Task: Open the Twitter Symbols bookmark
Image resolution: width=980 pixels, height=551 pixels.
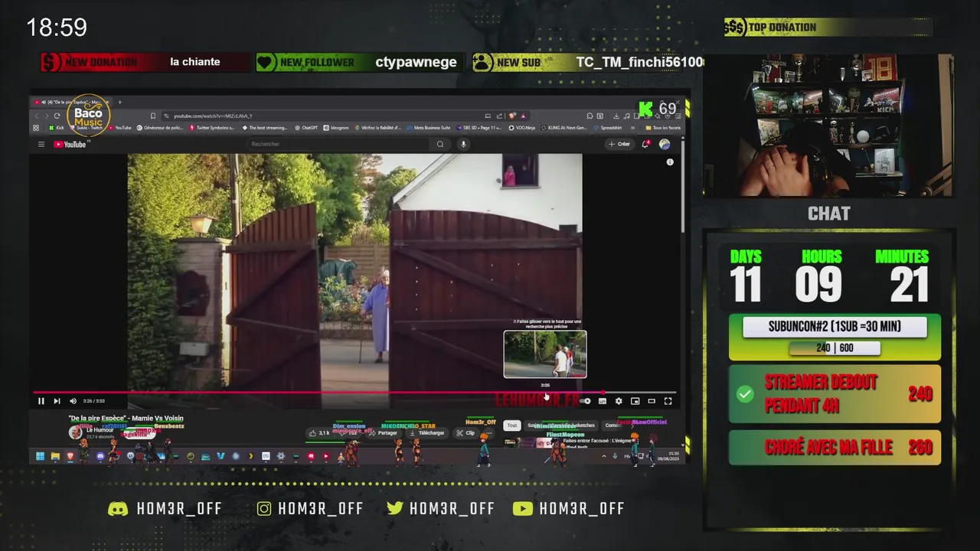Action: [x=214, y=128]
